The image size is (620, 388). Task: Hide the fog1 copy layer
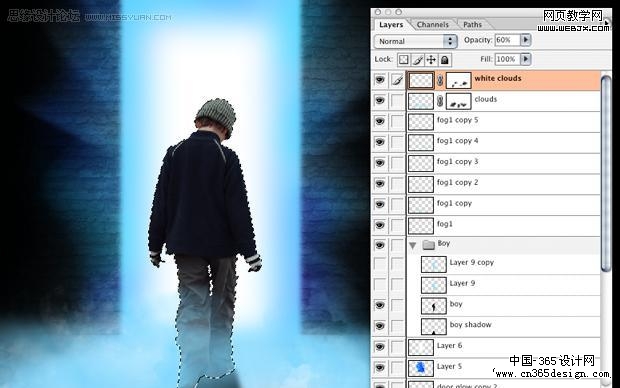pyautogui.click(x=380, y=204)
